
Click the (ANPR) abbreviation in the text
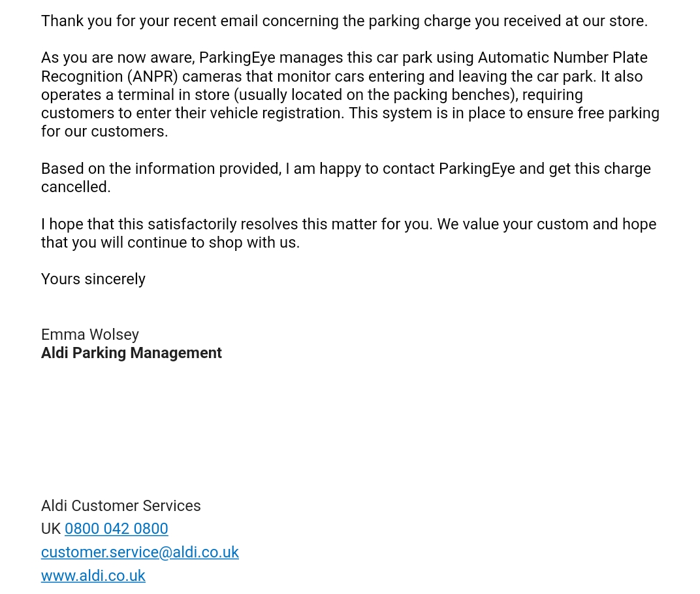(x=152, y=76)
